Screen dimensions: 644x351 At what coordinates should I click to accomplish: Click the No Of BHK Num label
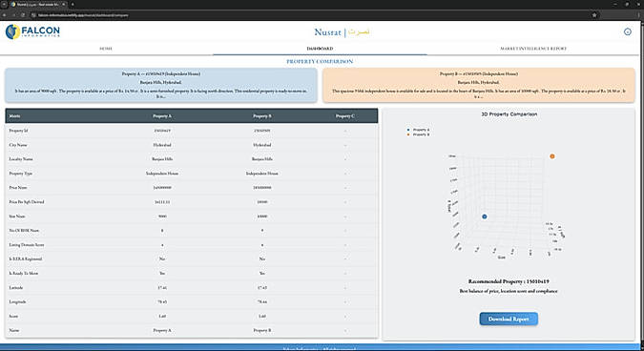coord(24,230)
